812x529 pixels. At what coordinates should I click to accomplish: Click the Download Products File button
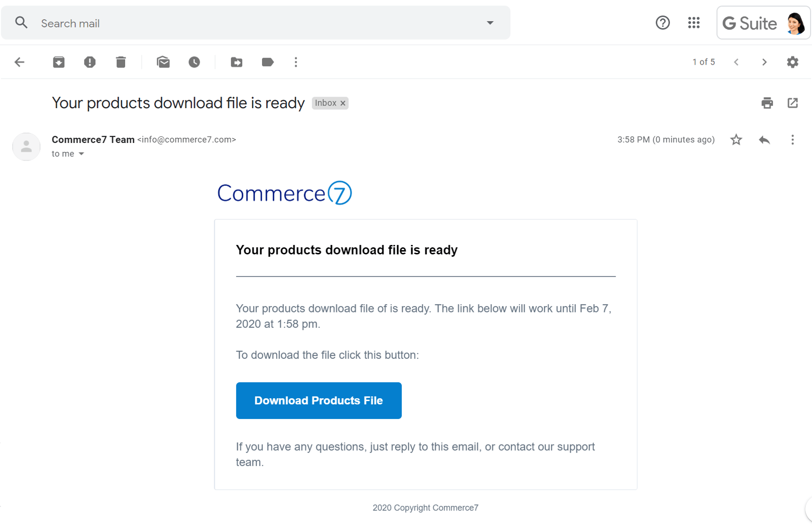click(319, 401)
